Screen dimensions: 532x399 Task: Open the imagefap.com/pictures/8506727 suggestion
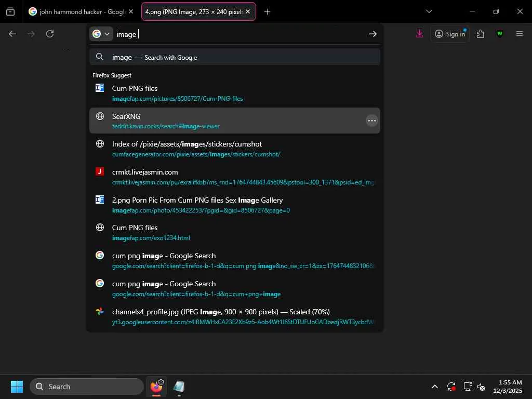235,93
